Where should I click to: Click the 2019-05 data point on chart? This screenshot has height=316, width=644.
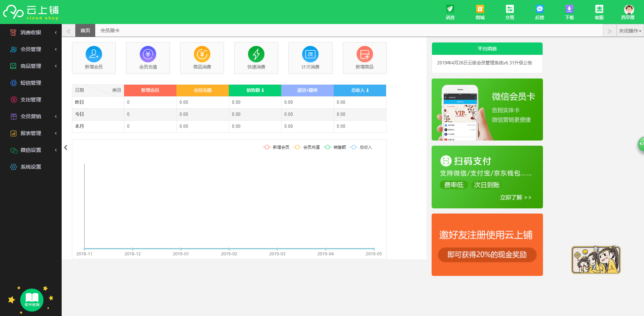pyautogui.click(x=374, y=249)
